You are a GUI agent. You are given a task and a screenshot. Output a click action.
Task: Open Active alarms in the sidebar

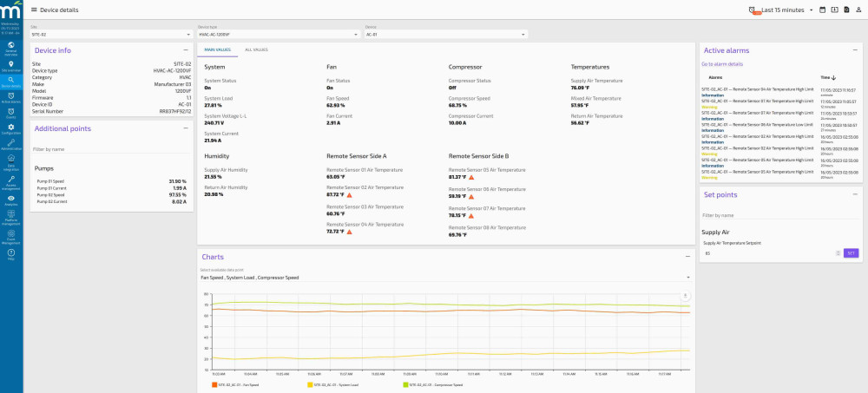pos(10,97)
